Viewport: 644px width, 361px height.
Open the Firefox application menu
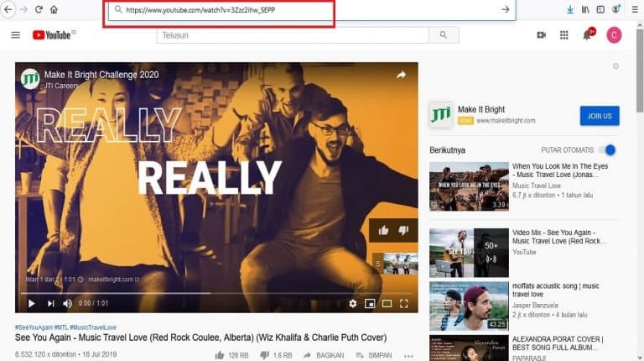pos(634,9)
